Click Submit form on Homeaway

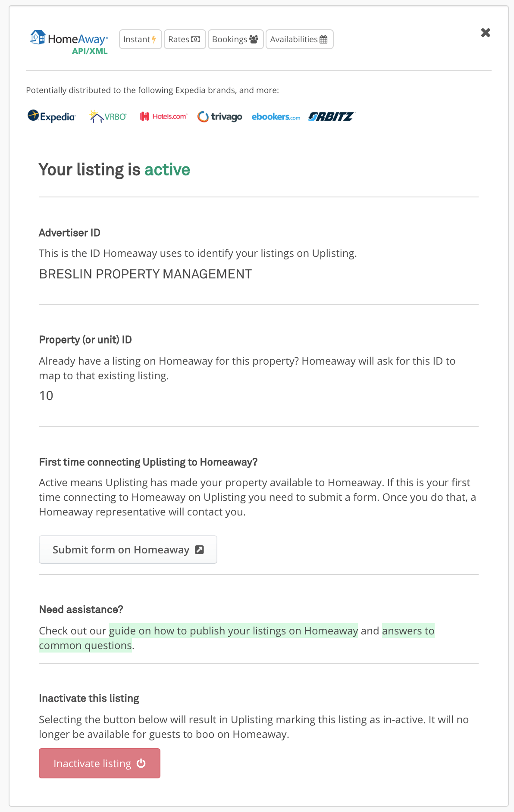pos(128,550)
